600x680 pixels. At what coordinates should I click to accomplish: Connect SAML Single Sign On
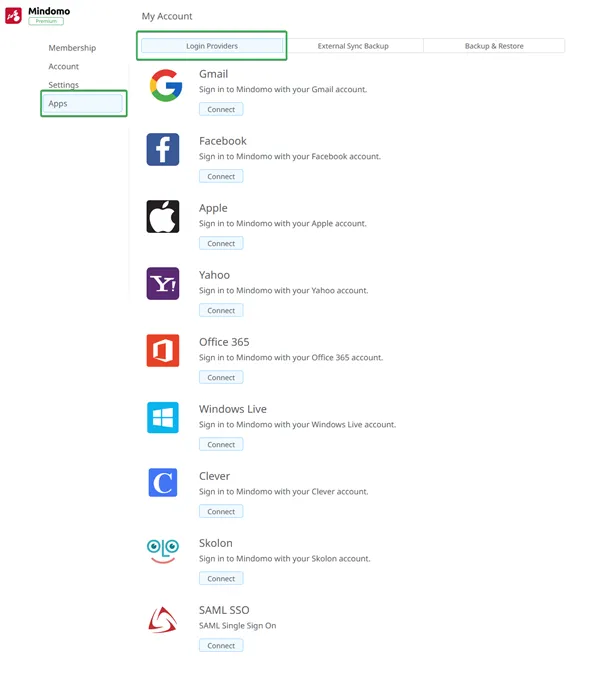(221, 646)
